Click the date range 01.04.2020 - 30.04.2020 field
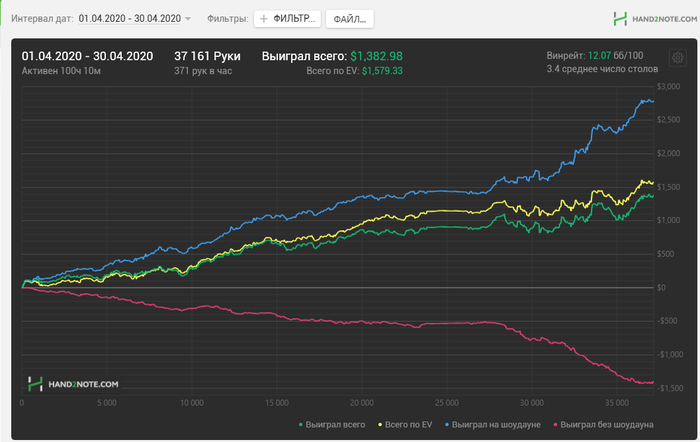This screenshot has width=700, height=442. [x=130, y=19]
